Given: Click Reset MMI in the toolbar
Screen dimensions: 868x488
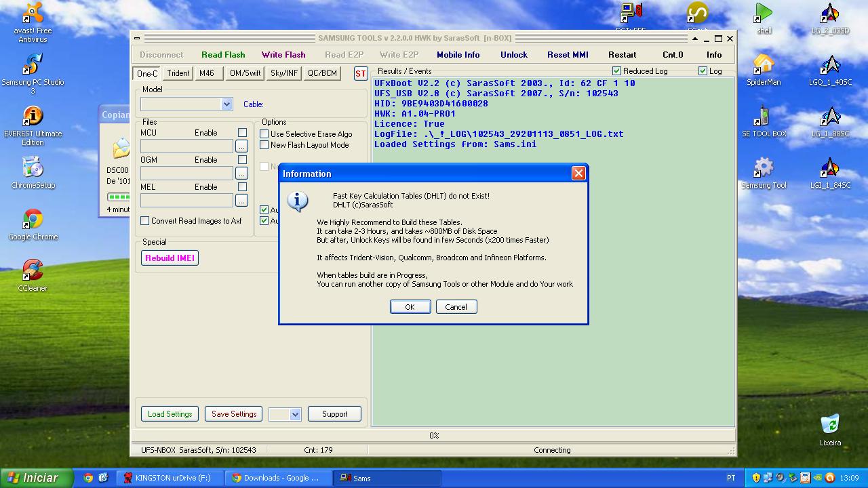Looking at the screenshot, I should pyautogui.click(x=568, y=55).
